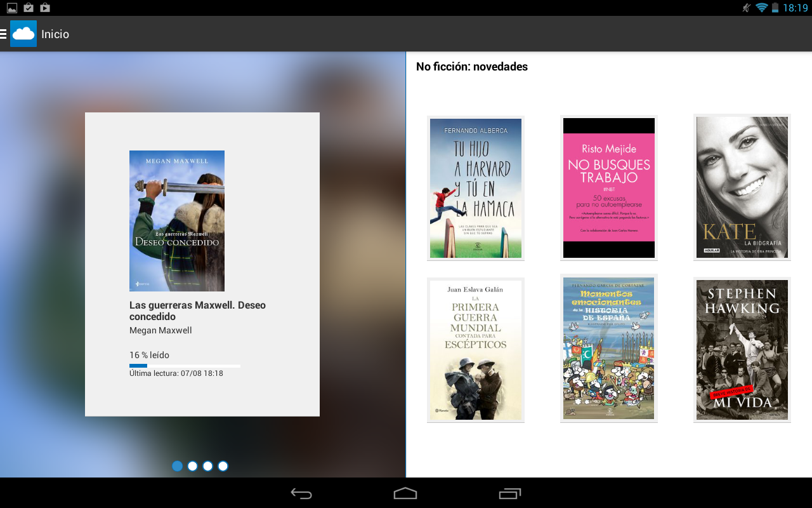The image size is (812, 508).
Task: Open Risto Mejide No busques trabajo book
Action: [609, 188]
